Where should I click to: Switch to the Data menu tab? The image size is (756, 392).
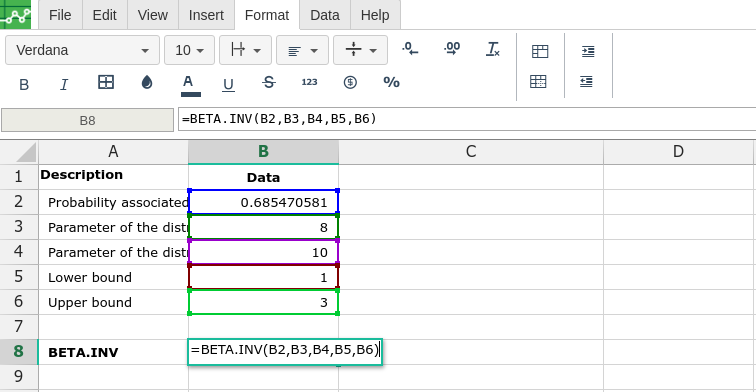(x=324, y=15)
